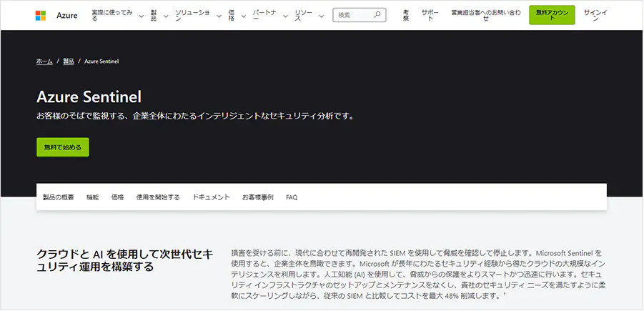Open 営業担当者へのお問い合わせ link
Viewport: 644px width, 311px height.
click(x=485, y=16)
